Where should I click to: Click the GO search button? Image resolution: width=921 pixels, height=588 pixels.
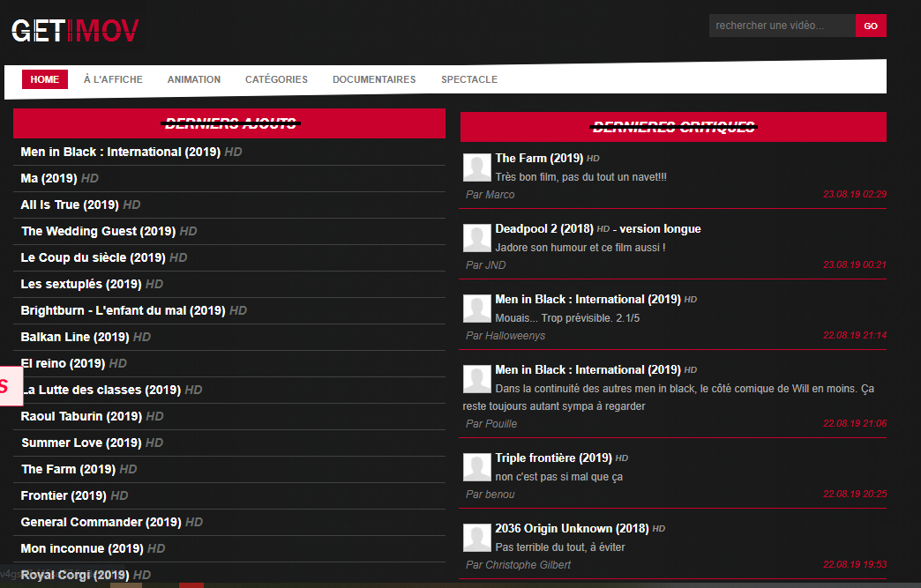(x=871, y=26)
